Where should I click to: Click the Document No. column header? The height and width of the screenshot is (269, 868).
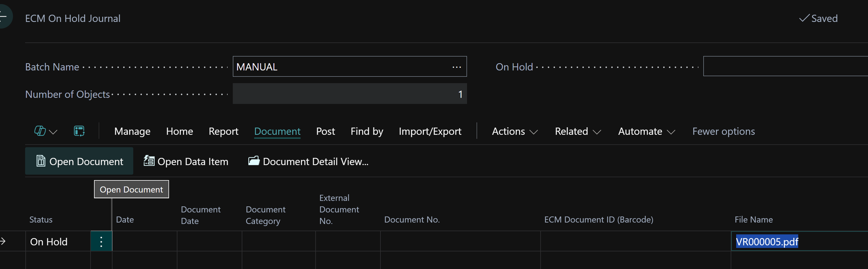tap(412, 220)
